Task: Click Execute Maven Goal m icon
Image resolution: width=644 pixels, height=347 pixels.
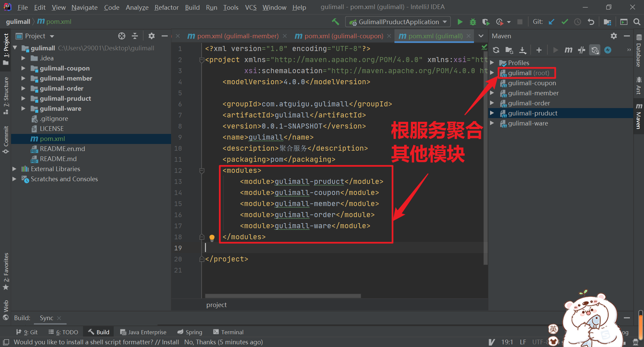Action: point(568,50)
